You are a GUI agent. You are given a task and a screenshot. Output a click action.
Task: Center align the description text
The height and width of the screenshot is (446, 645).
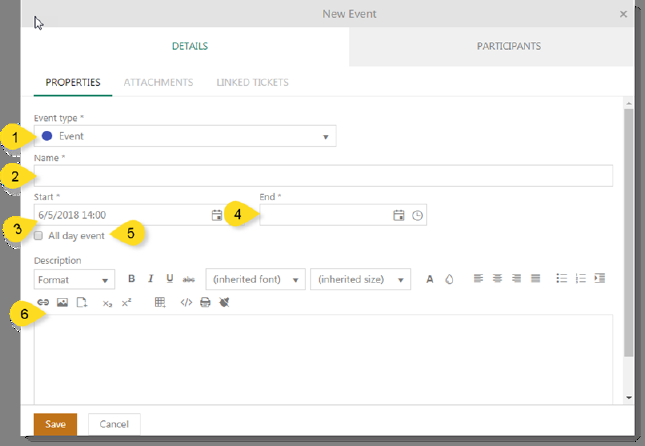[x=497, y=279]
